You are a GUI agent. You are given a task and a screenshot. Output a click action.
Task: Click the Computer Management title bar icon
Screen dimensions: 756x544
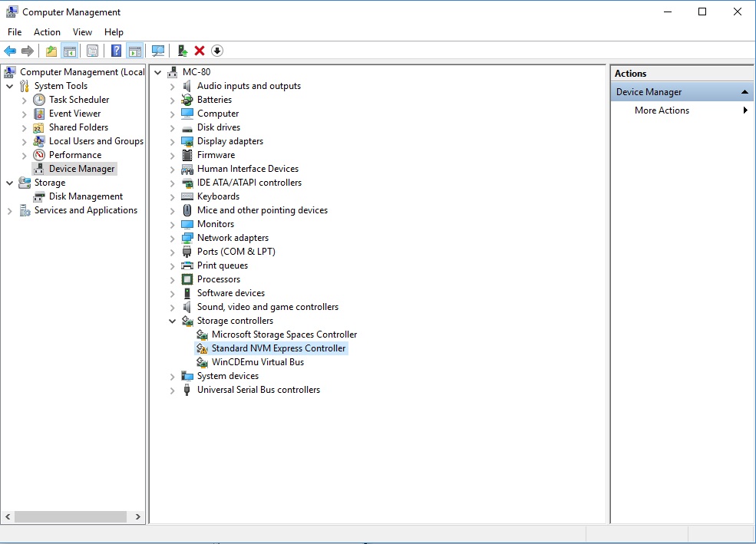12,12
